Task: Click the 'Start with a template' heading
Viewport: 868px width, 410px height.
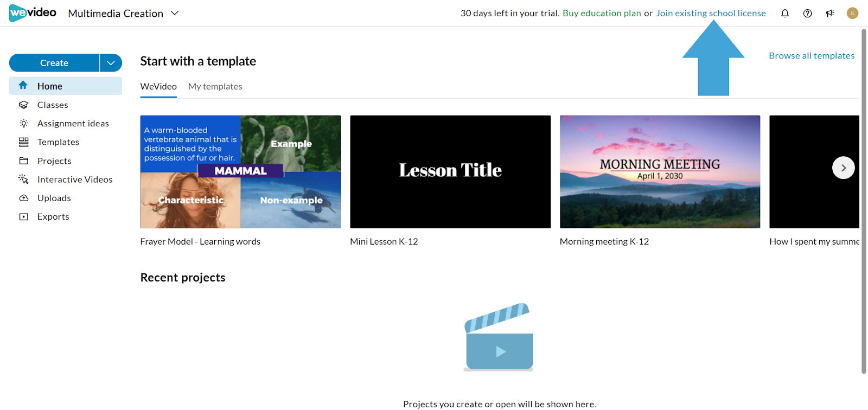Action: coord(198,61)
